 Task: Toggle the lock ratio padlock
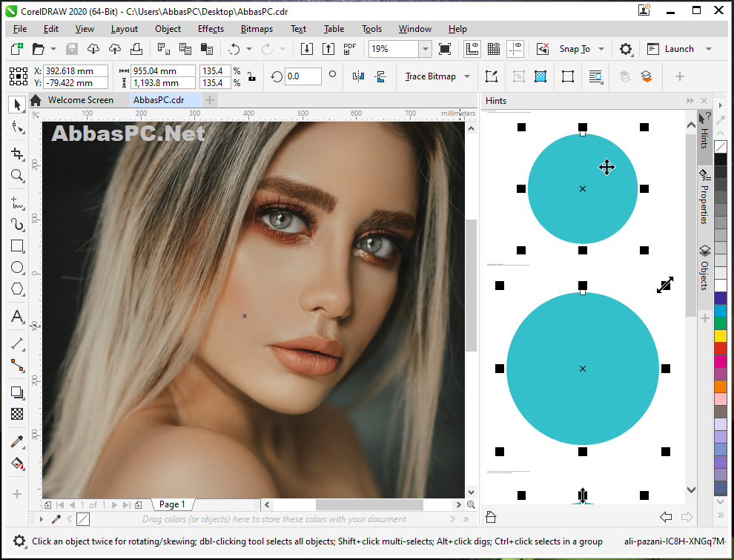(252, 76)
